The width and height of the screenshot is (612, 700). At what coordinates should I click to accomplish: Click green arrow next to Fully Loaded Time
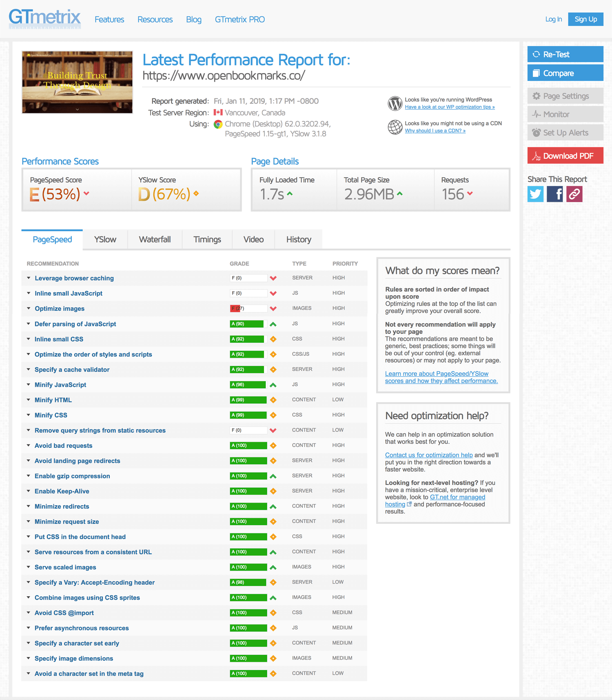[x=290, y=193]
